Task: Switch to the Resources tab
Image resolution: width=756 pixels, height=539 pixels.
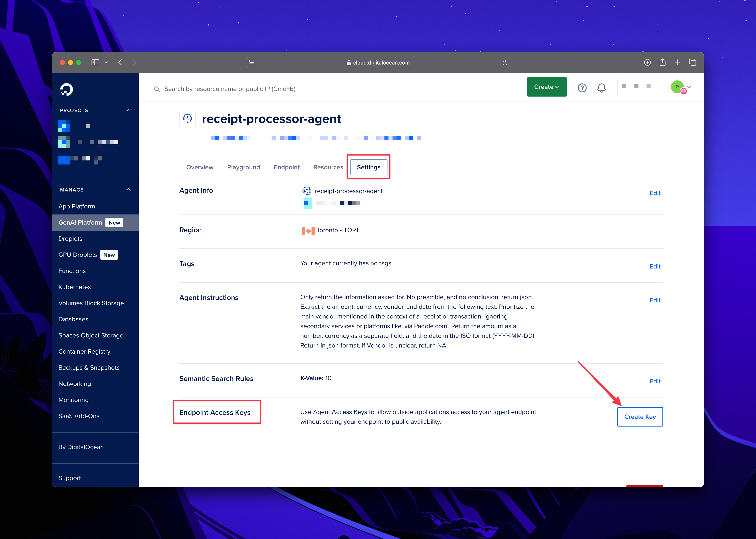Action: coord(328,167)
